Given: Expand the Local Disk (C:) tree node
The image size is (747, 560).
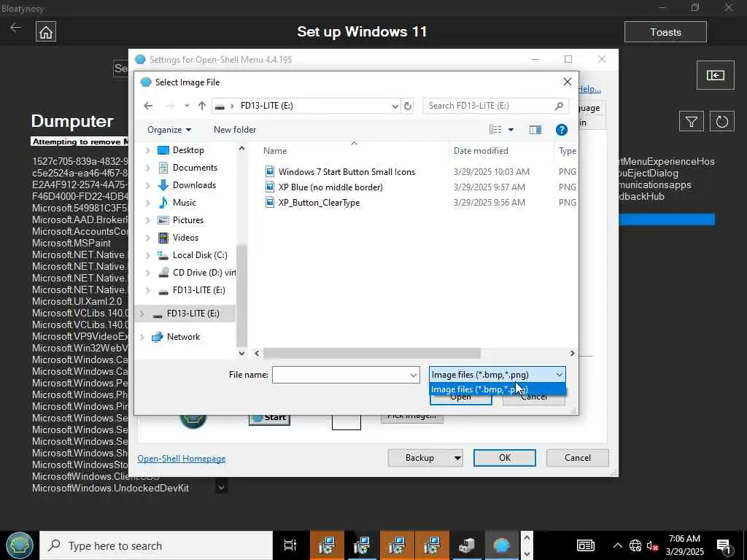Looking at the screenshot, I should click(x=147, y=255).
